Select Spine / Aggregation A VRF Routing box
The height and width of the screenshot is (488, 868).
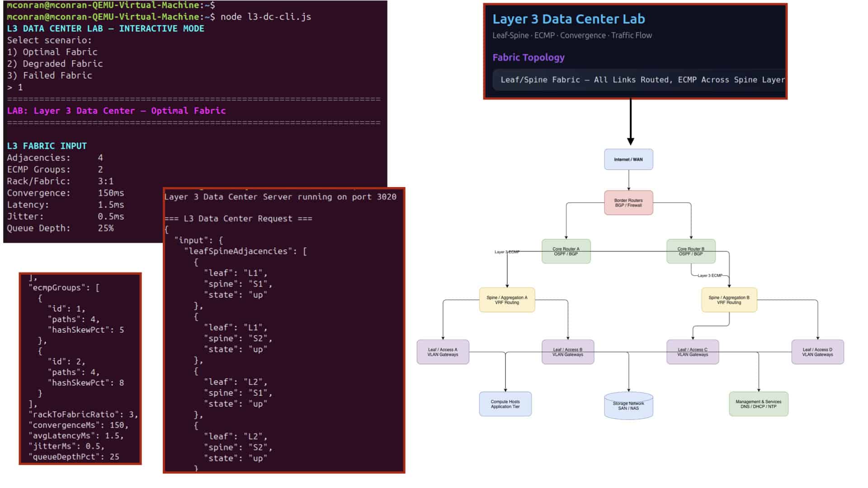click(507, 300)
